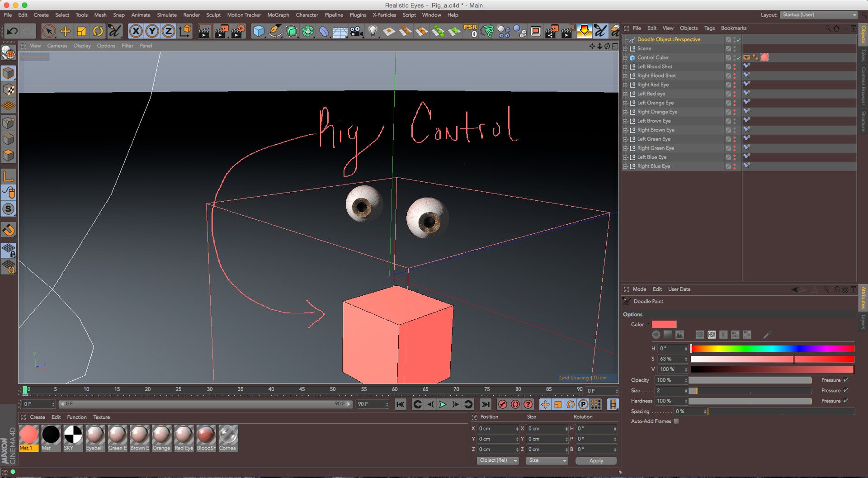The image size is (868, 478).
Task: Click the Cube primitive icon
Action: coord(259,31)
